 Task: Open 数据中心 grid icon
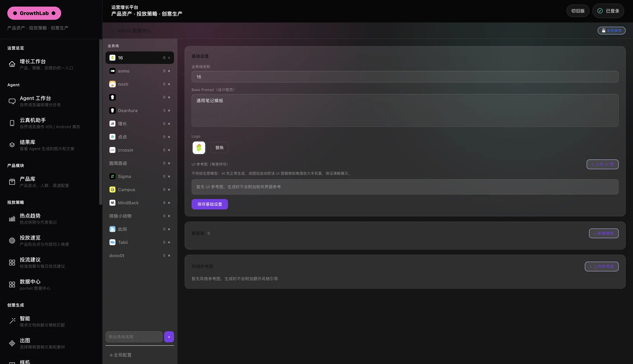pyautogui.click(x=12, y=285)
